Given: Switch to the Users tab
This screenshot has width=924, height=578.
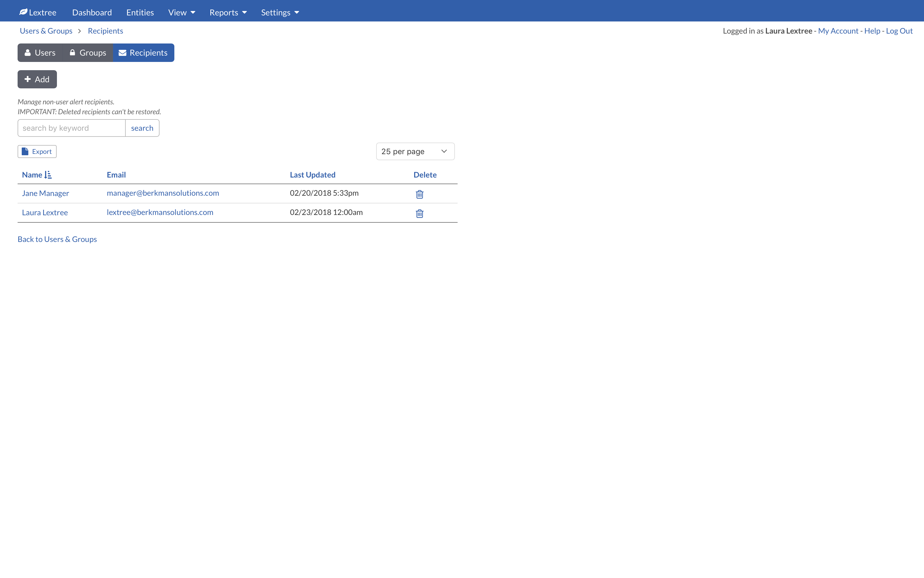Looking at the screenshot, I should [40, 53].
